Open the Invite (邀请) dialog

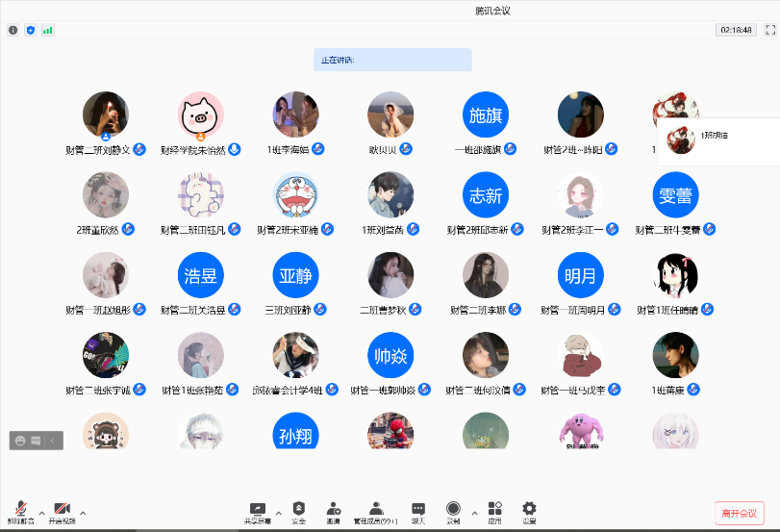tap(333, 512)
